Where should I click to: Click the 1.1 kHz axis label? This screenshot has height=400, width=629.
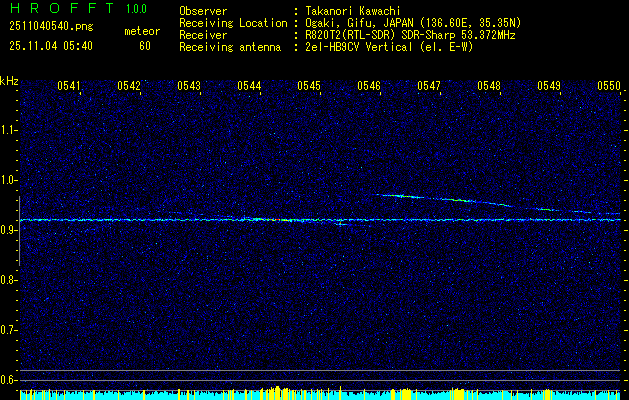click(x=9, y=130)
